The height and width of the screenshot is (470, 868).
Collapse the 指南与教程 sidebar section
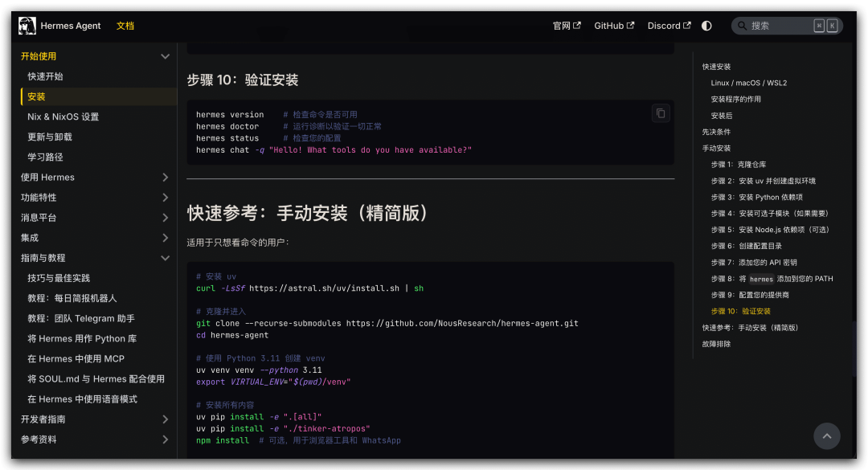(x=165, y=258)
